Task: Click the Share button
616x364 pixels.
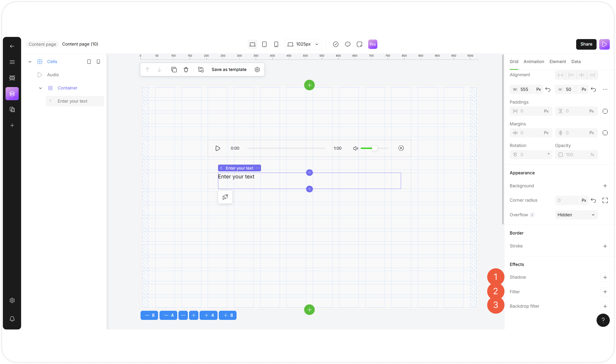Action: point(586,44)
